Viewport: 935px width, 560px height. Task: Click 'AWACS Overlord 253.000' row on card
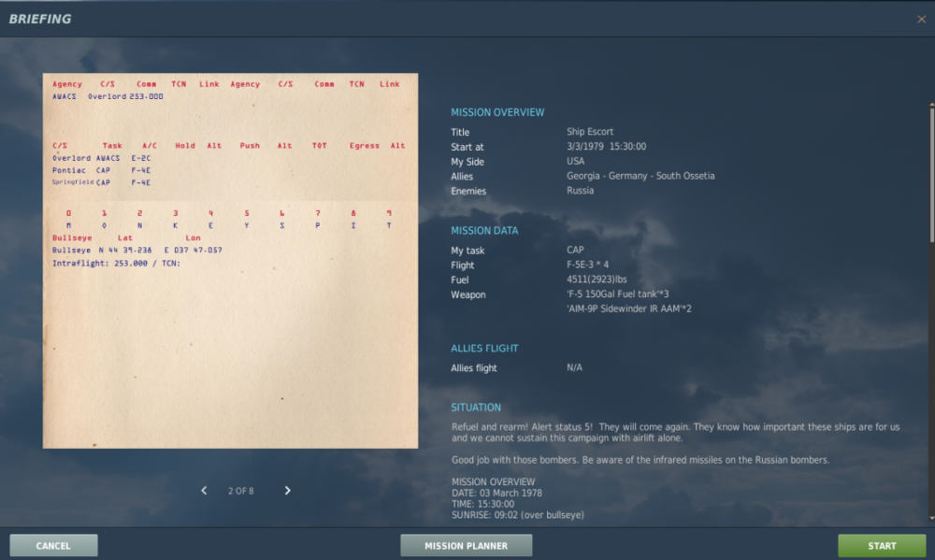click(x=108, y=96)
